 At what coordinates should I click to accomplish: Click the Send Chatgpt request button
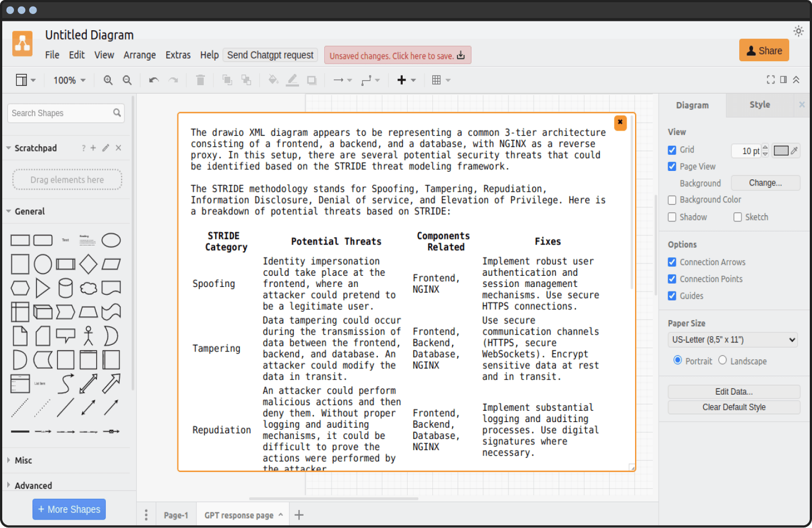270,55
